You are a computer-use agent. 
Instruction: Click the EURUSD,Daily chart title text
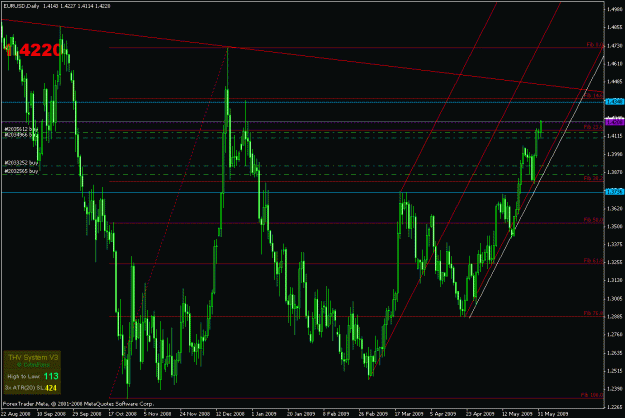pyautogui.click(x=21, y=6)
